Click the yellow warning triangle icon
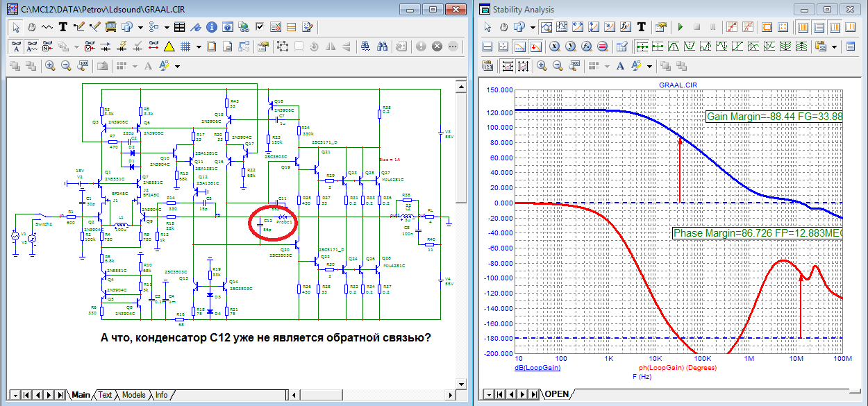 click(x=169, y=46)
